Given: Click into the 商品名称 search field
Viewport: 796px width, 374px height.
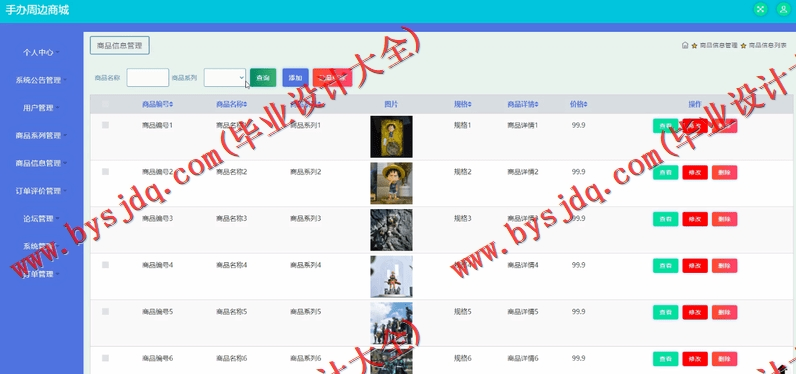Looking at the screenshot, I should point(148,78).
